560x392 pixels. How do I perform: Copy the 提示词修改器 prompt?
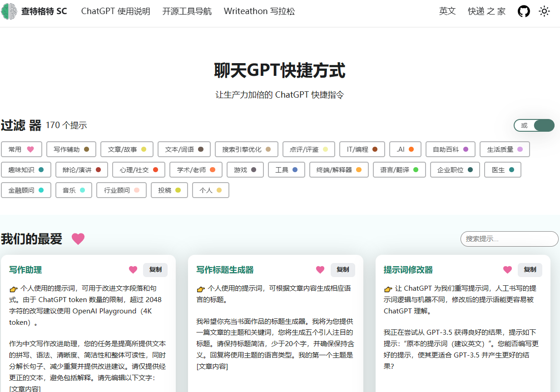coord(530,270)
